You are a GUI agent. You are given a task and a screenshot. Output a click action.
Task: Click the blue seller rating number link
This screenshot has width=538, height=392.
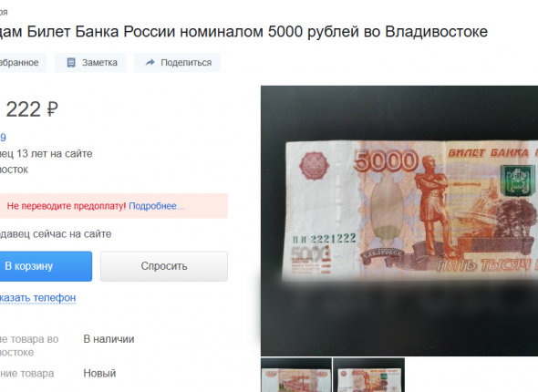point(3,138)
